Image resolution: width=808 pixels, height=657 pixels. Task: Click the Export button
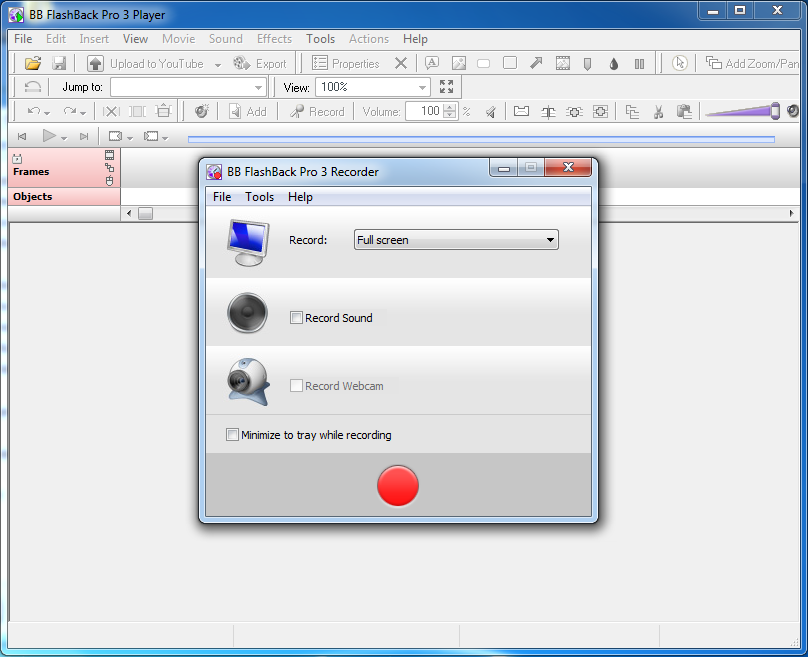click(260, 63)
